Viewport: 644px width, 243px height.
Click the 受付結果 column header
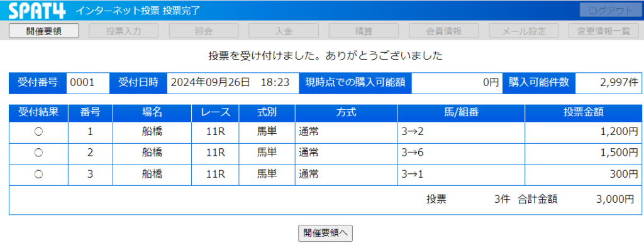[38, 113]
